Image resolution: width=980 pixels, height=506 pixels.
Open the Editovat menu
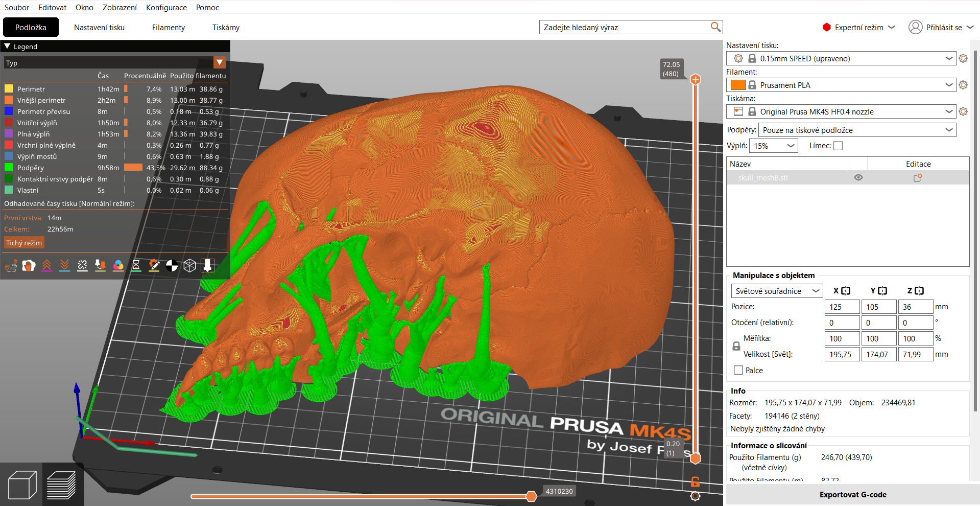(x=52, y=7)
